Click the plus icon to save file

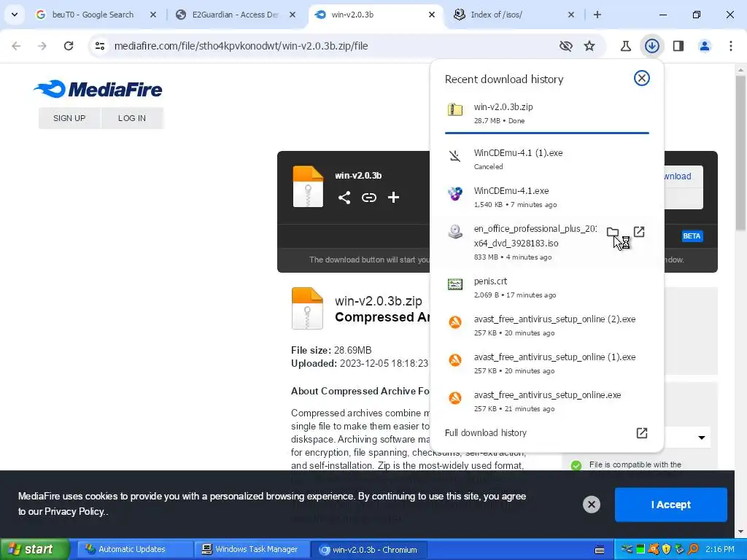pyautogui.click(x=393, y=198)
